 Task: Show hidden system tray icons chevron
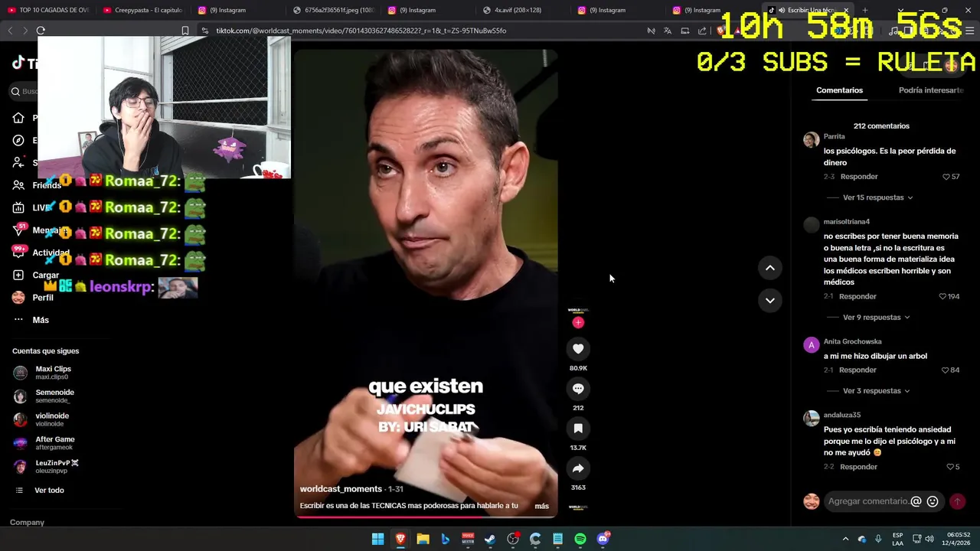(x=845, y=539)
